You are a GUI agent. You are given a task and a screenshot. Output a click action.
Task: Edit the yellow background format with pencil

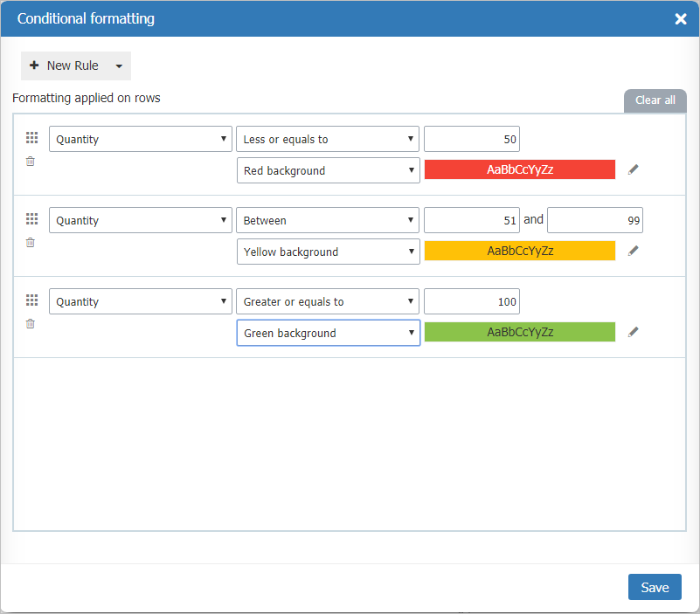[634, 251]
